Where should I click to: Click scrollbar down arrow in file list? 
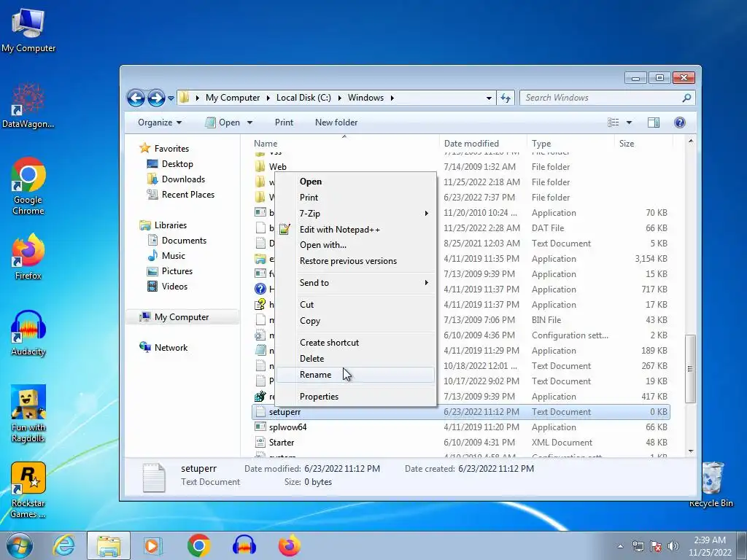pyautogui.click(x=690, y=451)
